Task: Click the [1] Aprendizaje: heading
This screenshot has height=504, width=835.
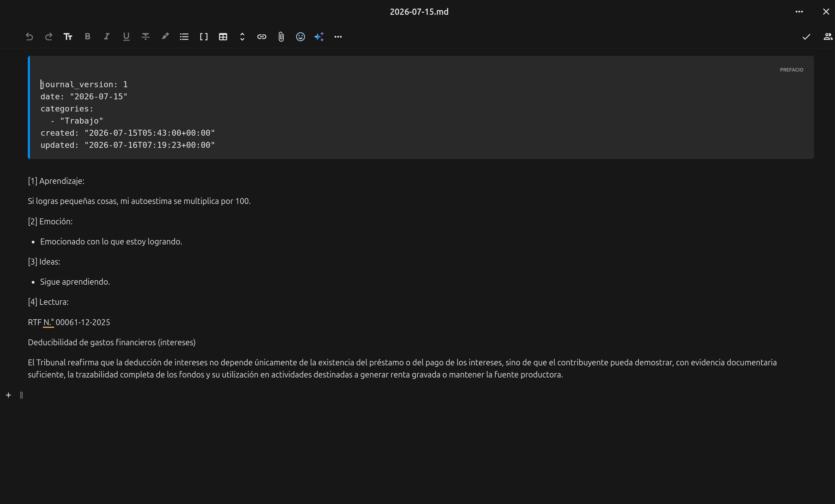Action: click(x=56, y=181)
